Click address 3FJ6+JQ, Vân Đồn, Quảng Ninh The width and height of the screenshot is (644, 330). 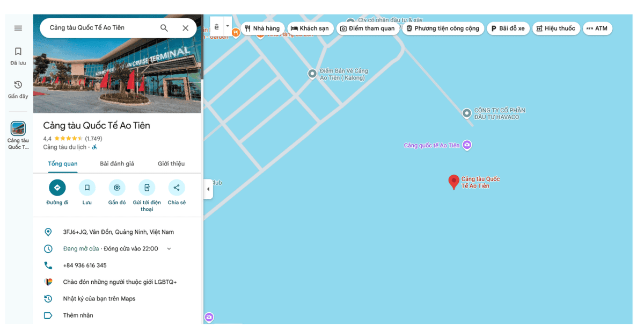119,232
